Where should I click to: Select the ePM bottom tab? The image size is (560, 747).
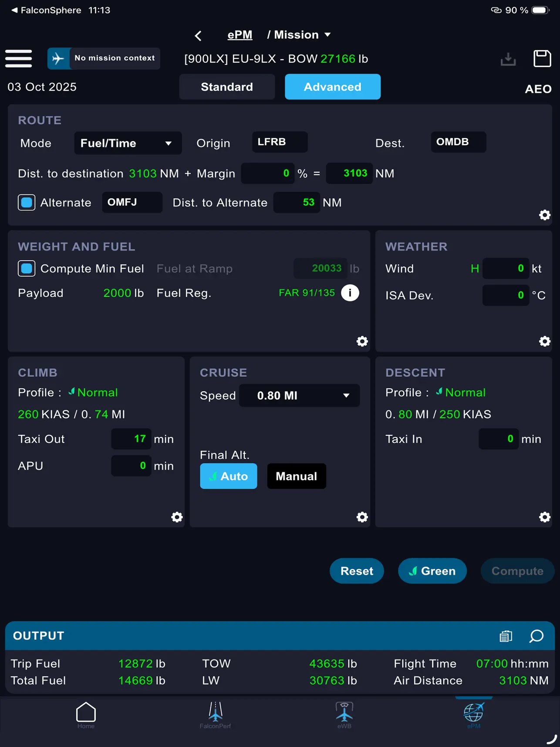click(474, 715)
